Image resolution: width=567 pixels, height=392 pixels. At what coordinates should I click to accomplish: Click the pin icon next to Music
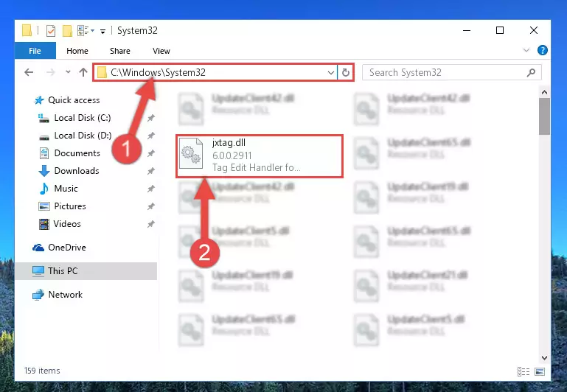pyautogui.click(x=151, y=189)
